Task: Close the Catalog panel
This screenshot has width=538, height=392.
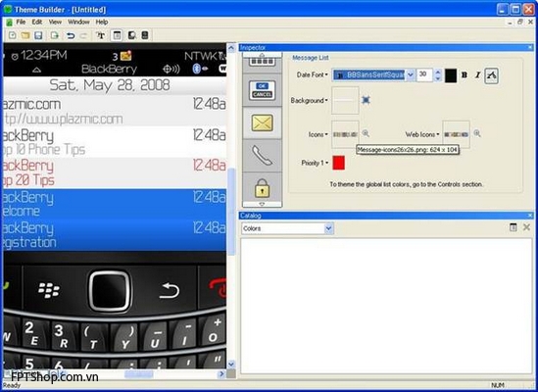Action: coord(530,216)
